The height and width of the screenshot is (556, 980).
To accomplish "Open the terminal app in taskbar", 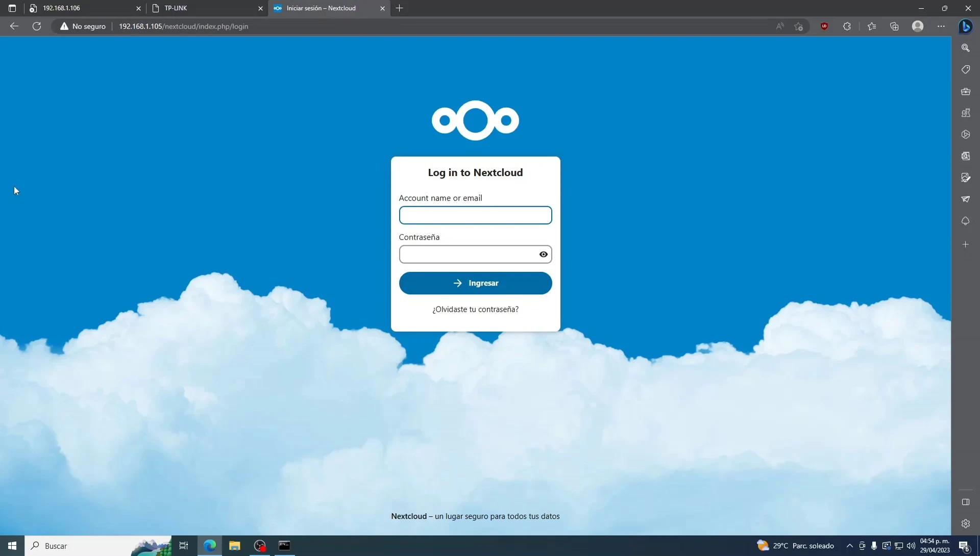I will tap(284, 546).
